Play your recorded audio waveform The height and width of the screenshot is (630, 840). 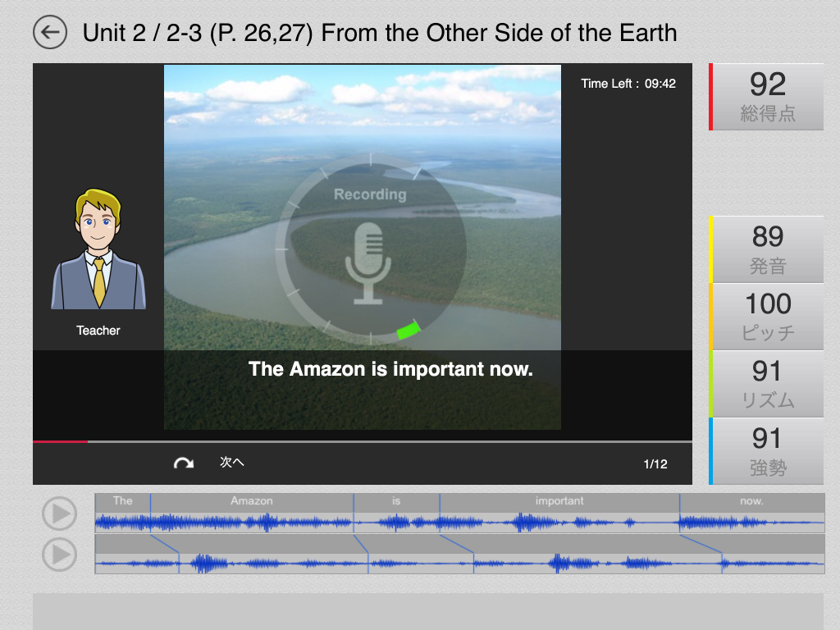click(x=59, y=555)
